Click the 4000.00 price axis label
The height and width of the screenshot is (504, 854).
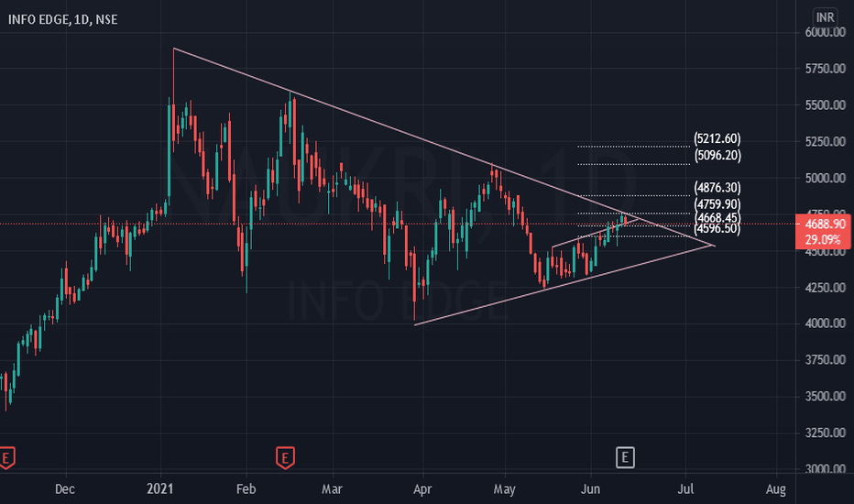tap(825, 323)
